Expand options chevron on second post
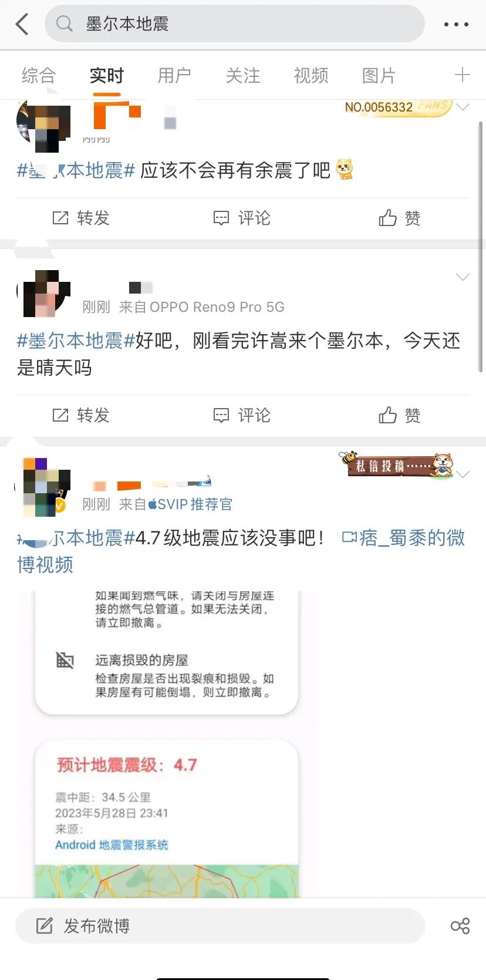The height and width of the screenshot is (980, 486). pos(463,277)
